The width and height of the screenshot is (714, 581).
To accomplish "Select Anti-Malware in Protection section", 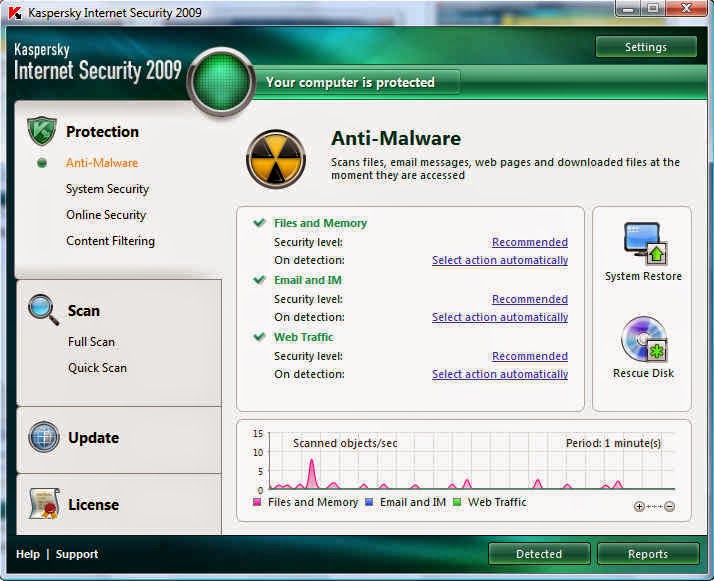I will tap(102, 163).
